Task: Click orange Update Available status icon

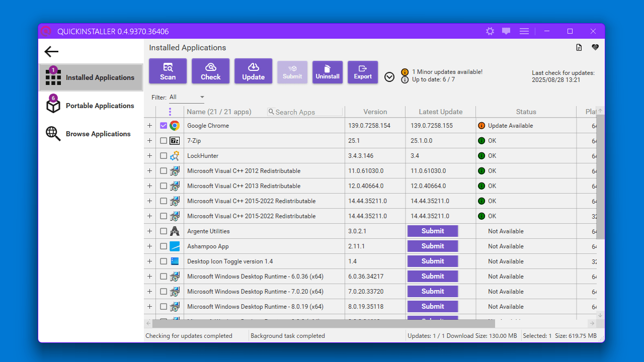Action: 481,126
